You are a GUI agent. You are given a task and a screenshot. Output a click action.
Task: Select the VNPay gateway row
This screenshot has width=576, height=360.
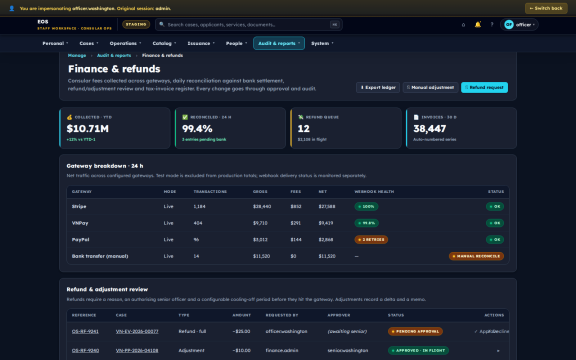click(288, 223)
